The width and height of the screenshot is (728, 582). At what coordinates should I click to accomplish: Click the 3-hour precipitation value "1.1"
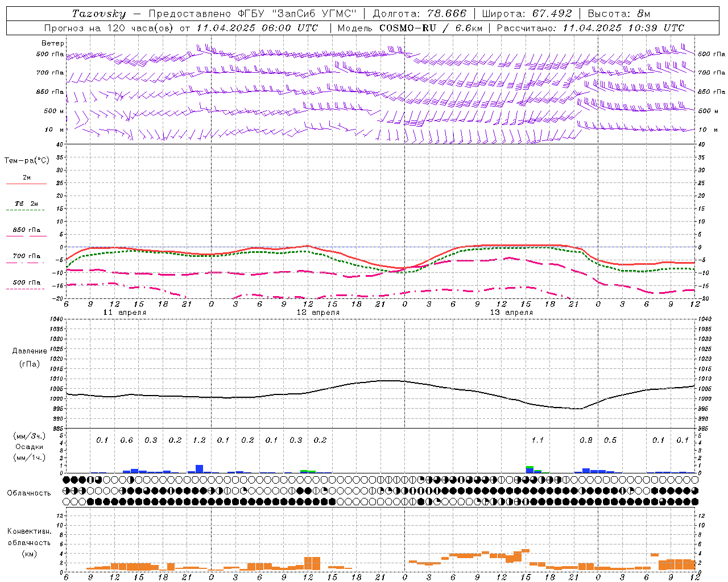tap(537, 440)
